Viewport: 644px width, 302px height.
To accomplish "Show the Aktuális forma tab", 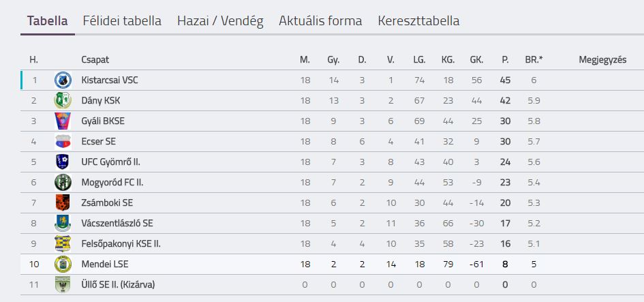I will pos(320,21).
